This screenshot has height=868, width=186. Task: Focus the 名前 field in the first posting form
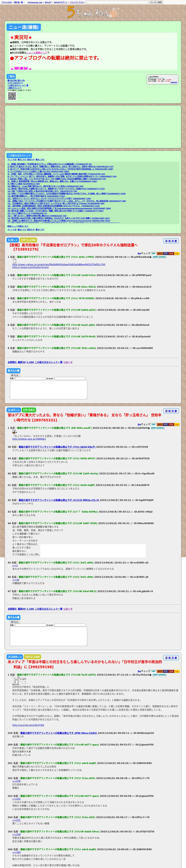(30, 378)
